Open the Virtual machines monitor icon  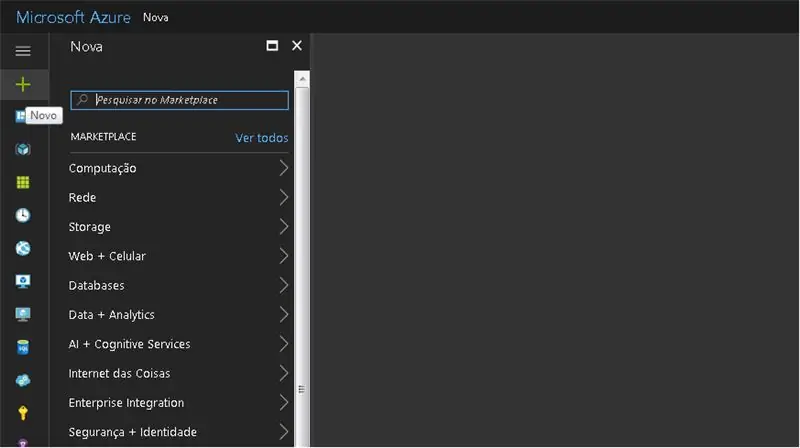tap(23, 314)
